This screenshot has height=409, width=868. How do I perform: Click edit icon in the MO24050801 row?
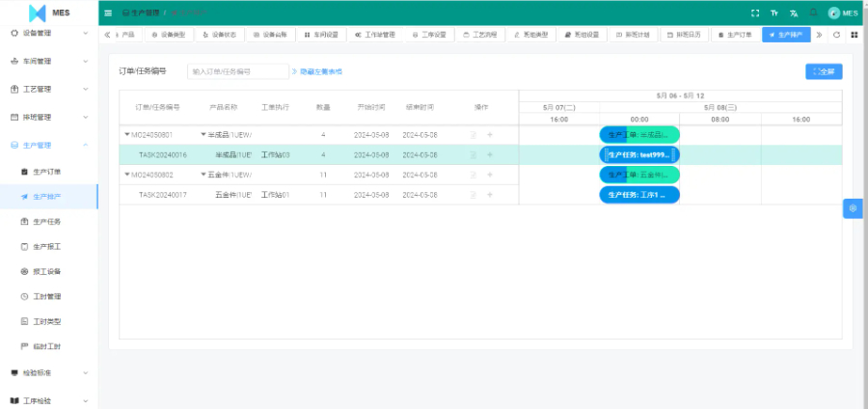[x=474, y=135]
